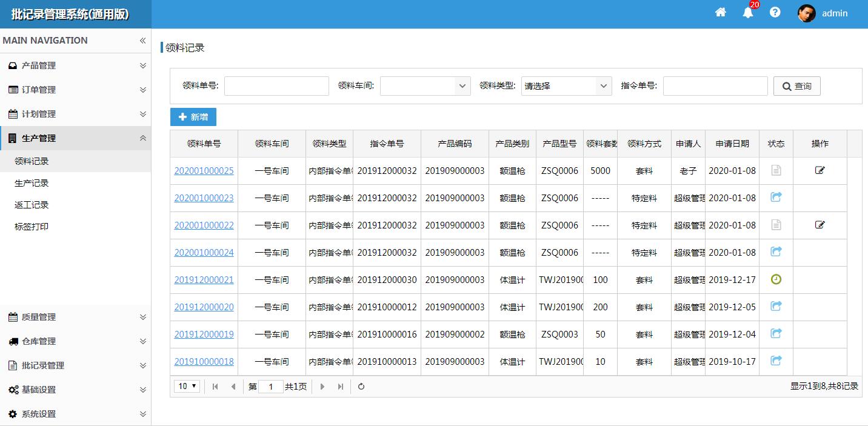Click submitted status icon of row 201912000019
Image resolution: width=868 pixels, height=426 pixels.
pos(776,333)
